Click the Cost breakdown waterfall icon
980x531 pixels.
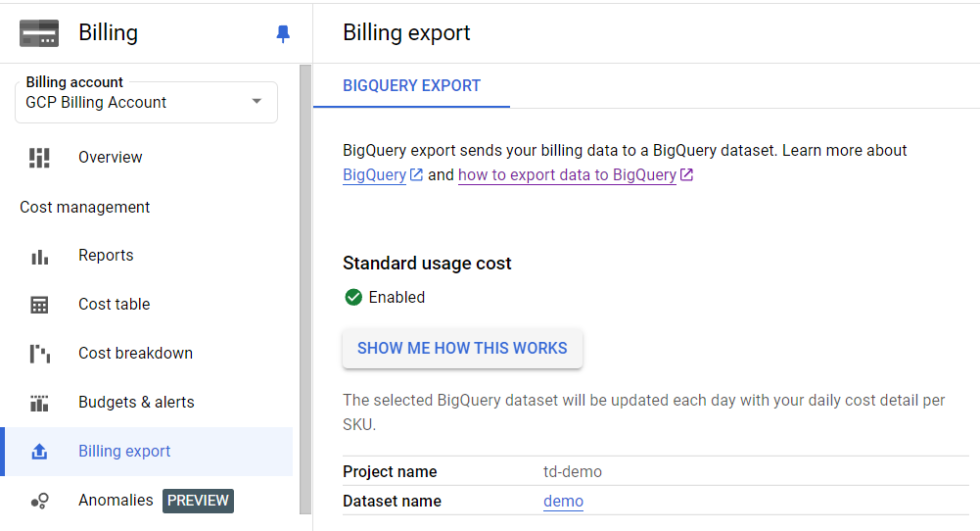(39, 354)
